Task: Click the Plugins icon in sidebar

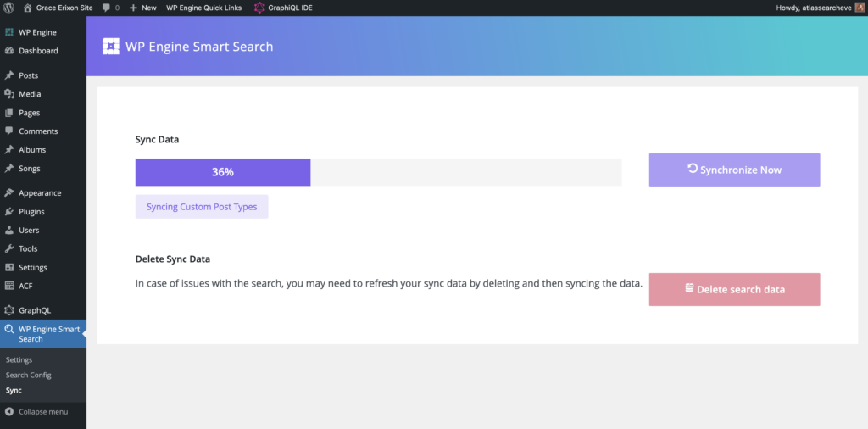Action: (x=9, y=212)
